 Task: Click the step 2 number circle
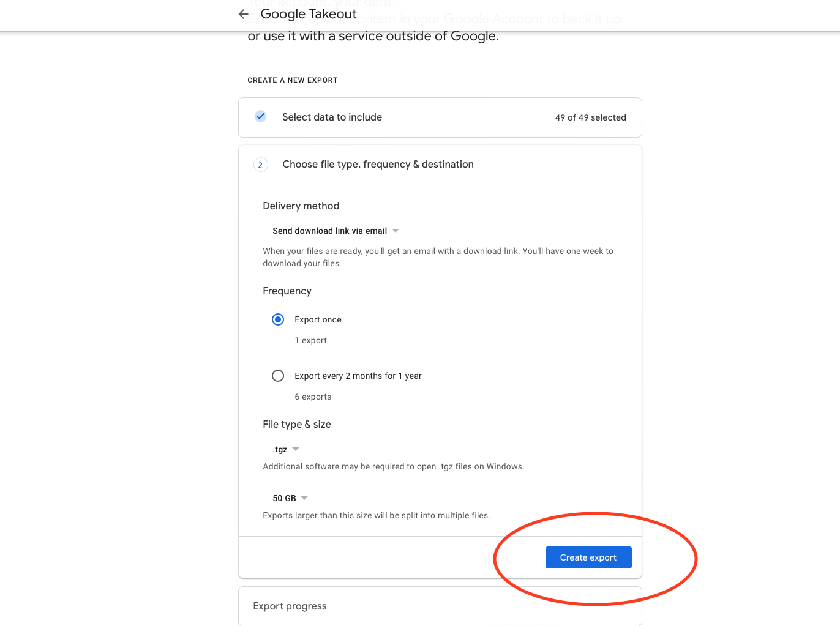click(x=260, y=165)
